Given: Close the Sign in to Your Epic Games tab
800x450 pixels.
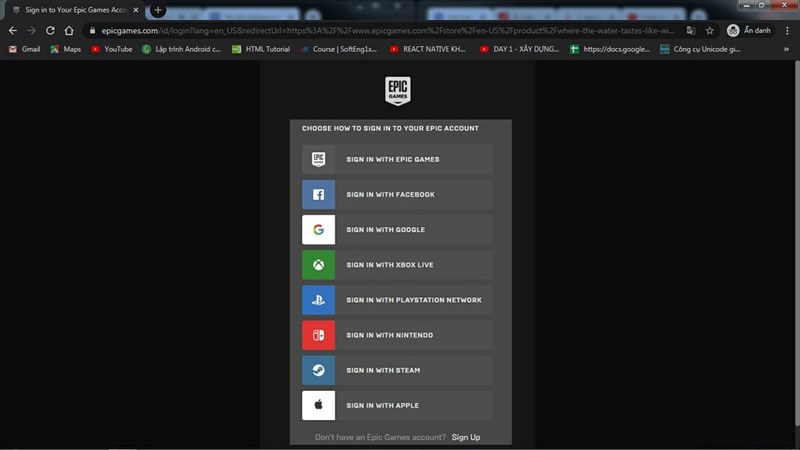Looking at the screenshot, I should [x=136, y=10].
